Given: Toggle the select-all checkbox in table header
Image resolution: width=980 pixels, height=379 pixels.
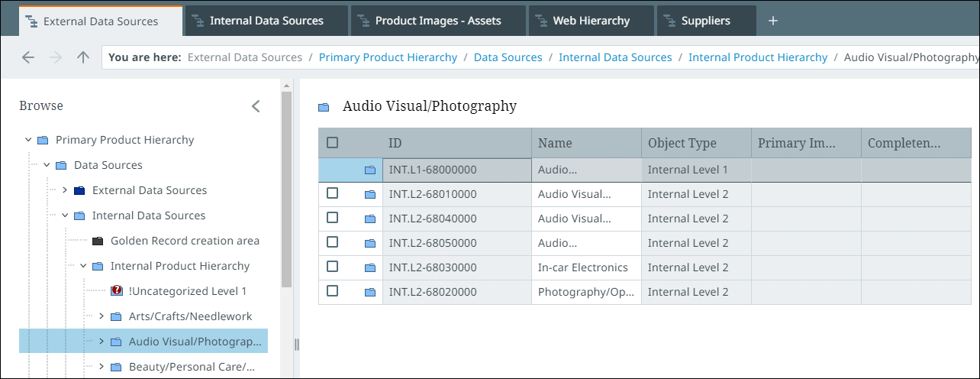Looking at the screenshot, I should click(x=332, y=142).
